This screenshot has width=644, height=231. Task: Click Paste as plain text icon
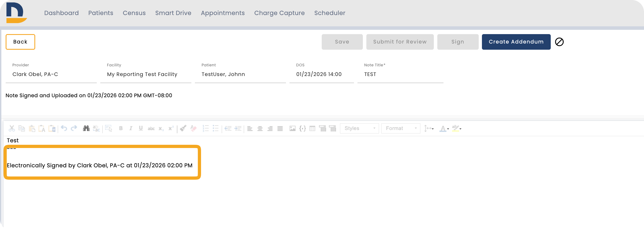[x=42, y=128]
